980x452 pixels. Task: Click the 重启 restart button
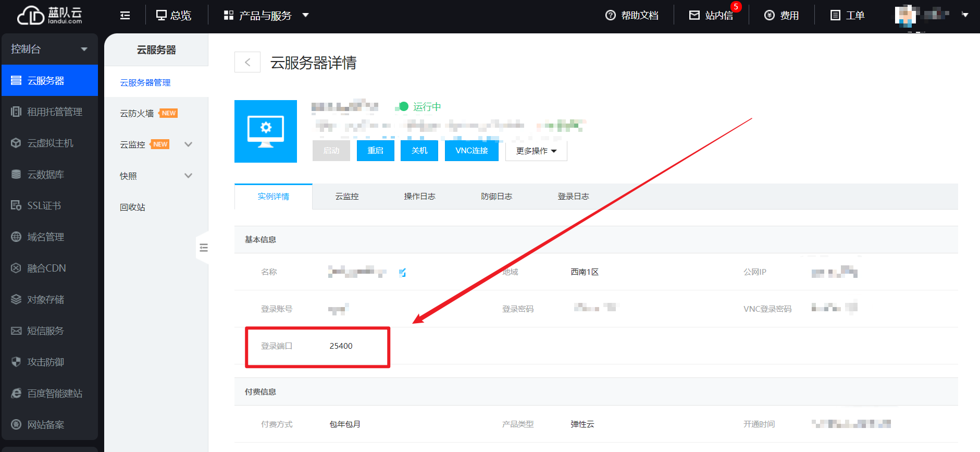[x=375, y=151]
